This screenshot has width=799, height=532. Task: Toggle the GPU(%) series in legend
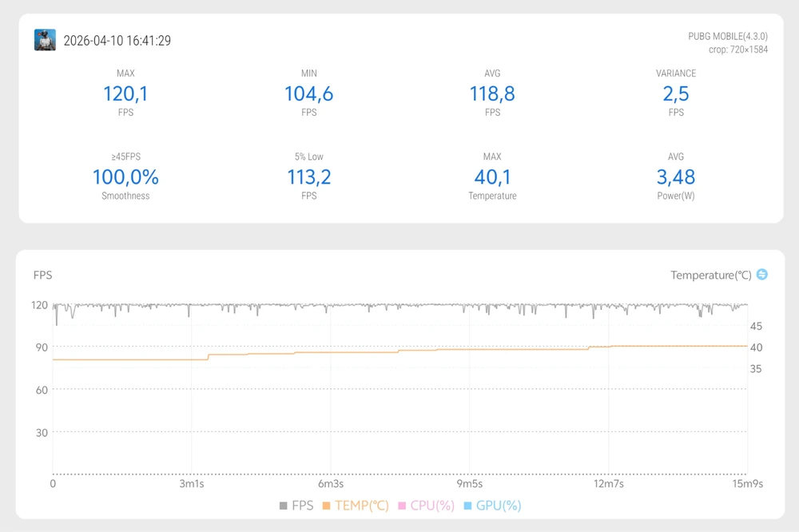(x=492, y=506)
